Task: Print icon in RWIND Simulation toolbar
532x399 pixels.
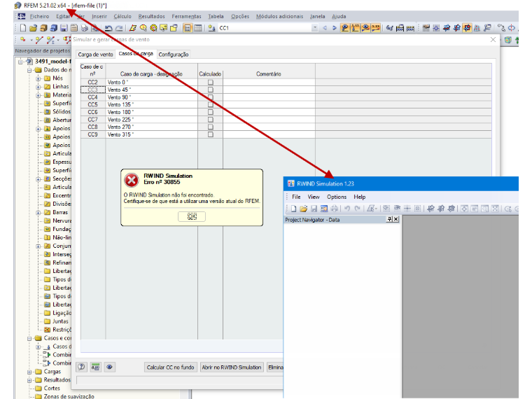Action: click(x=335, y=209)
